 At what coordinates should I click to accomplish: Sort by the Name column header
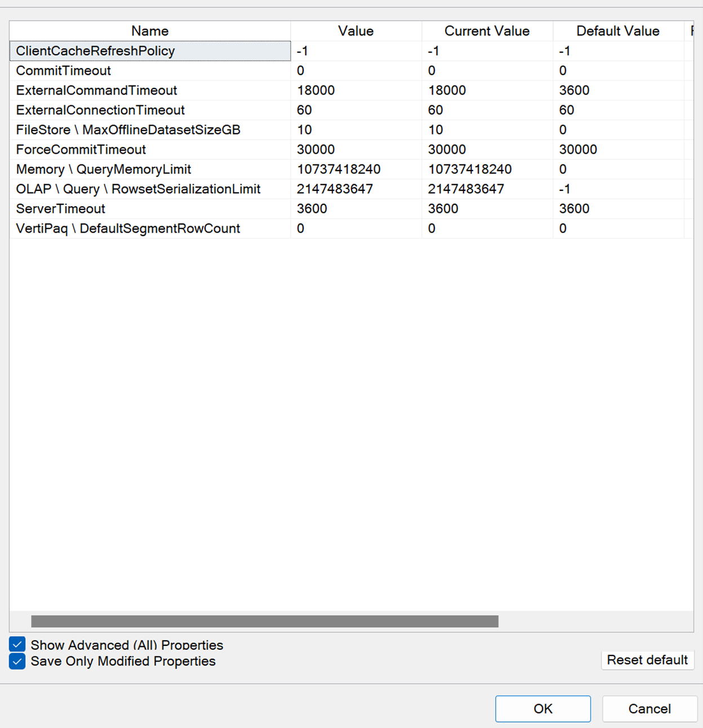[x=150, y=31]
